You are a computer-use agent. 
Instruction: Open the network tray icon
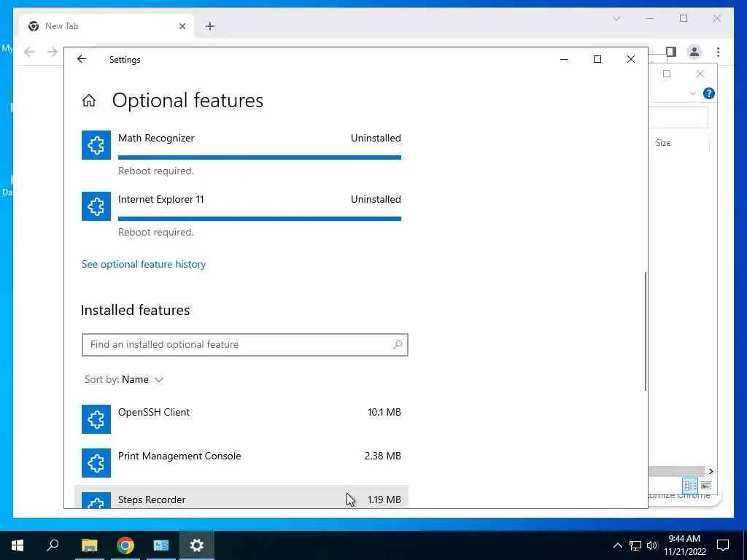click(635, 545)
